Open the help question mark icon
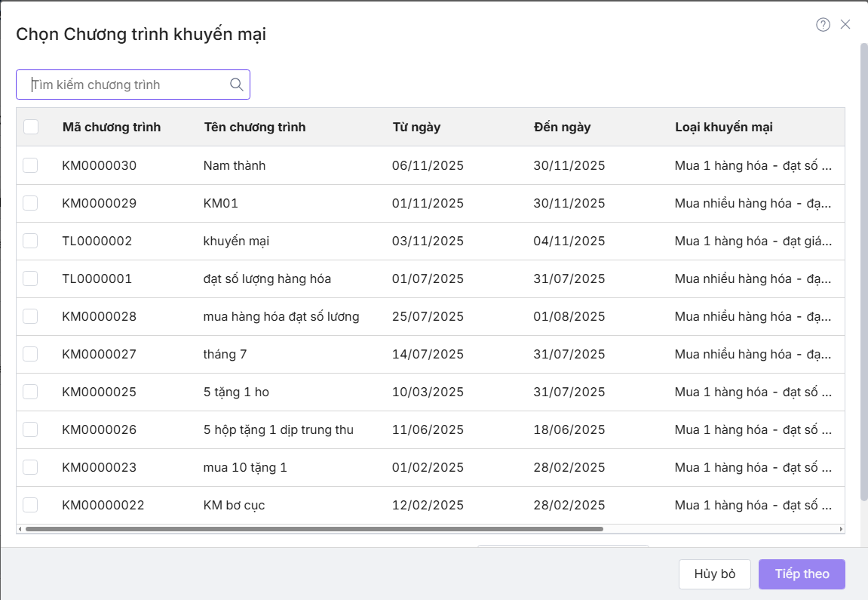 [823, 25]
